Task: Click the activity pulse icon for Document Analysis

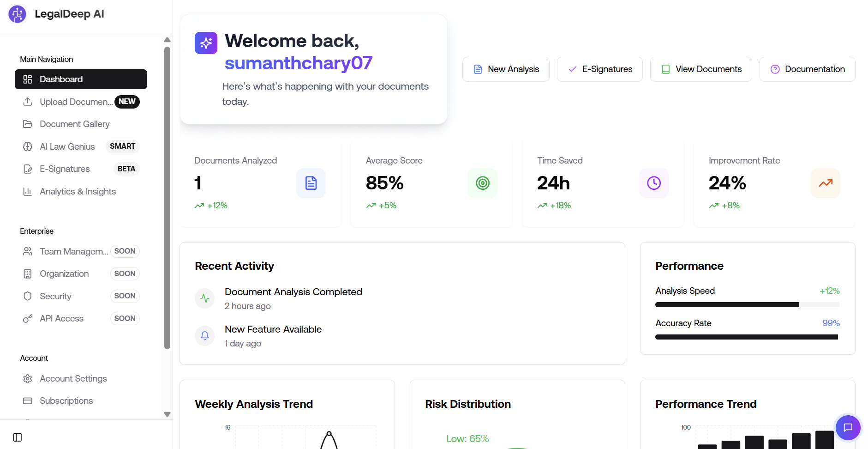Action: coord(205,298)
